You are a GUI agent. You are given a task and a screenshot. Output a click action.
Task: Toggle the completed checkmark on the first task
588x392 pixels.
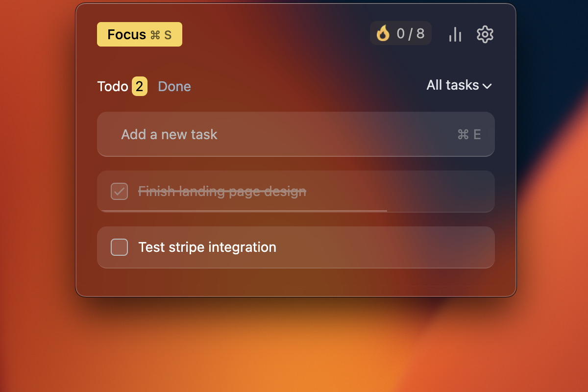point(119,192)
